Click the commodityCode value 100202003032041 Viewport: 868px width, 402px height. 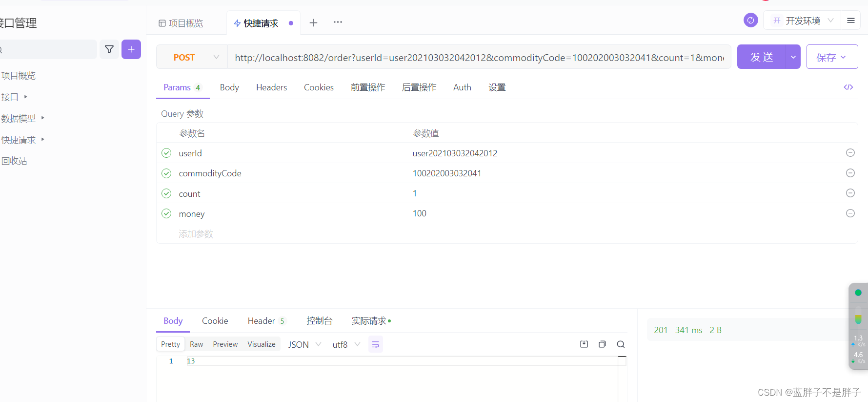(447, 173)
